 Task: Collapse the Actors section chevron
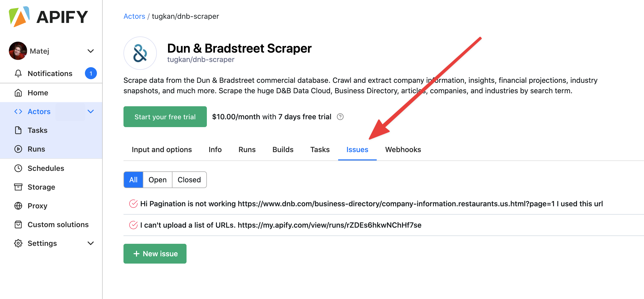(x=90, y=111)
